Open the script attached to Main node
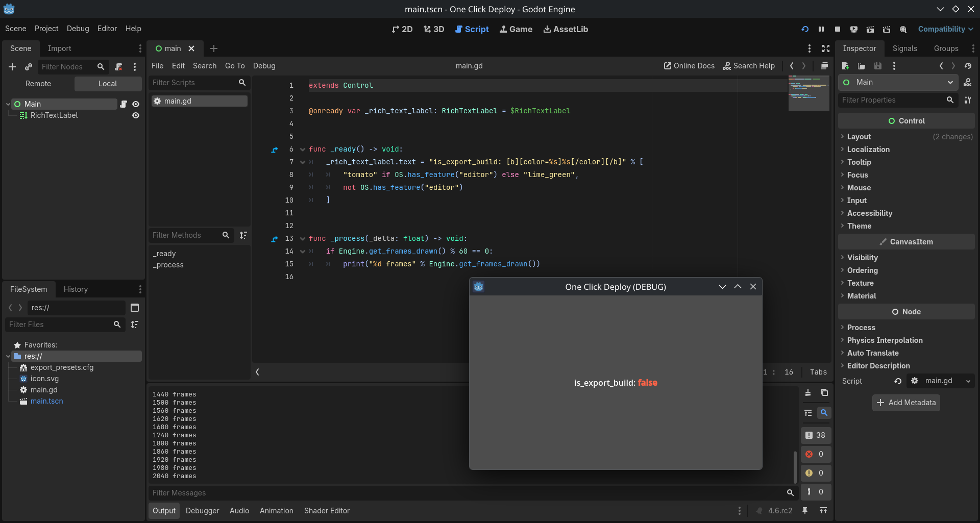Screen dimensions: 980x523 [x=123, y=104]
